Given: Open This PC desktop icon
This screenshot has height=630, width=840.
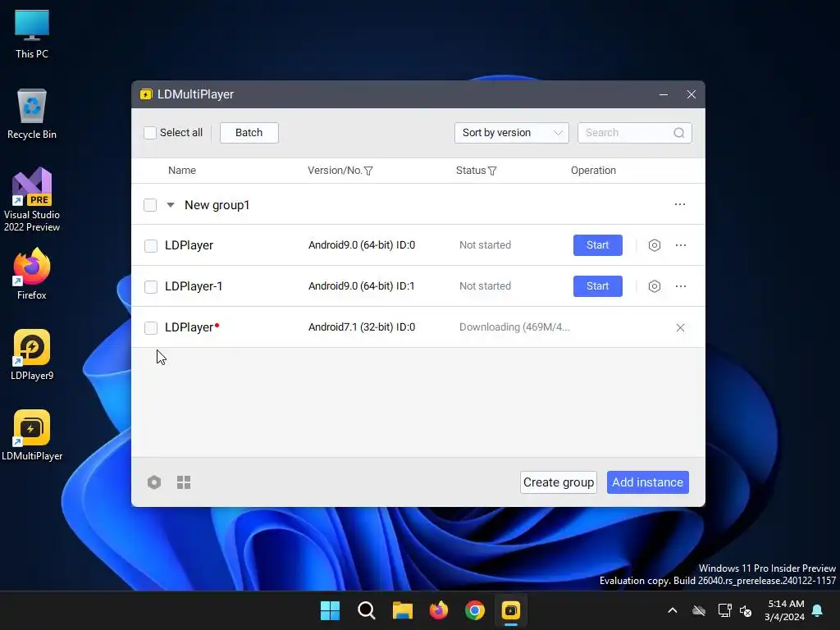Looking at the screenshot, I should (x=32, y=33).
